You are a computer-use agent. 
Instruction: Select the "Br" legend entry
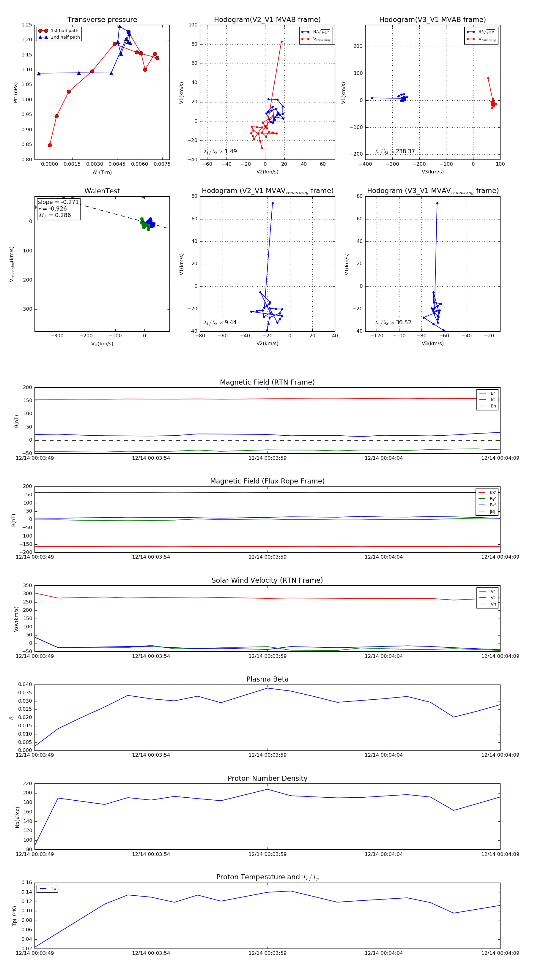(487, 393)
